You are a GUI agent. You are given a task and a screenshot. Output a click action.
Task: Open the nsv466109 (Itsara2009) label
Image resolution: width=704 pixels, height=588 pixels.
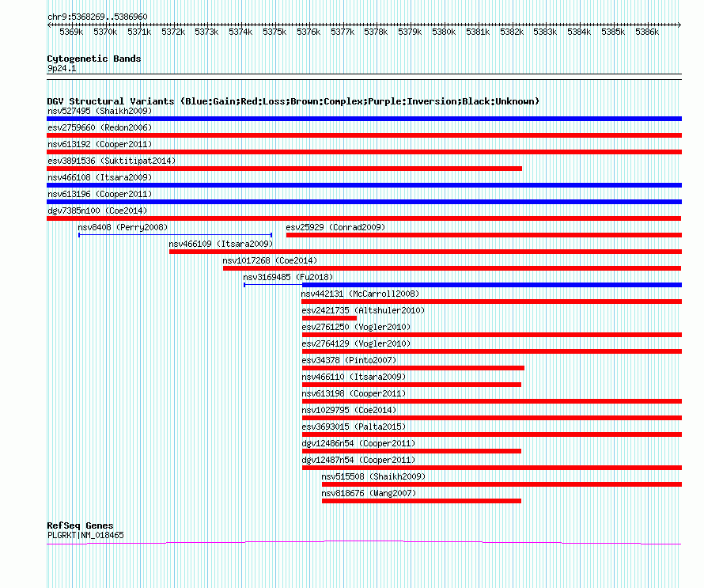click(221, 244)
